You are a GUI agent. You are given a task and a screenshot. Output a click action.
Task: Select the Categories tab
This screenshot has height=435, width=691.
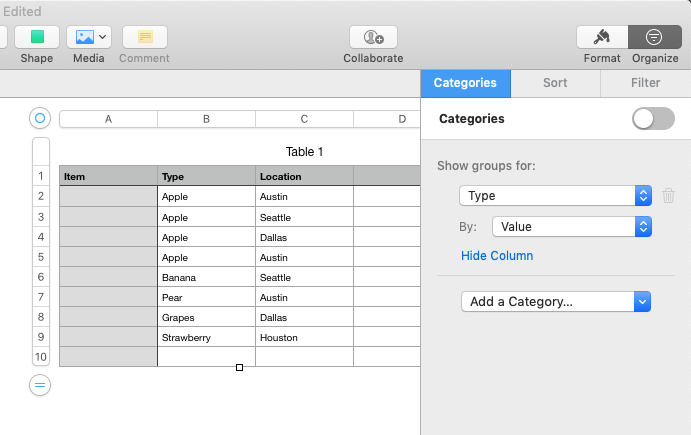click(x=465, y=83)
